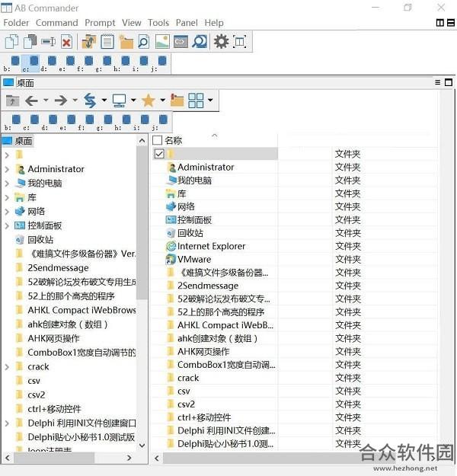Open the Prompt menu
Viewport: 457px width, 476px height.
(x=100, y=23)
